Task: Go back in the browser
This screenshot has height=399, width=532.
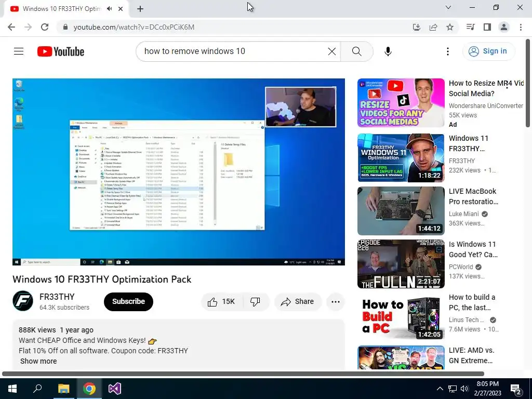Action: [x=11, y=27]
